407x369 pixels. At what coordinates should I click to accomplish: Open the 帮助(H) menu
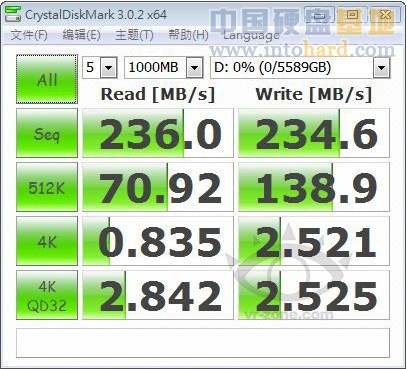point(188,35)
